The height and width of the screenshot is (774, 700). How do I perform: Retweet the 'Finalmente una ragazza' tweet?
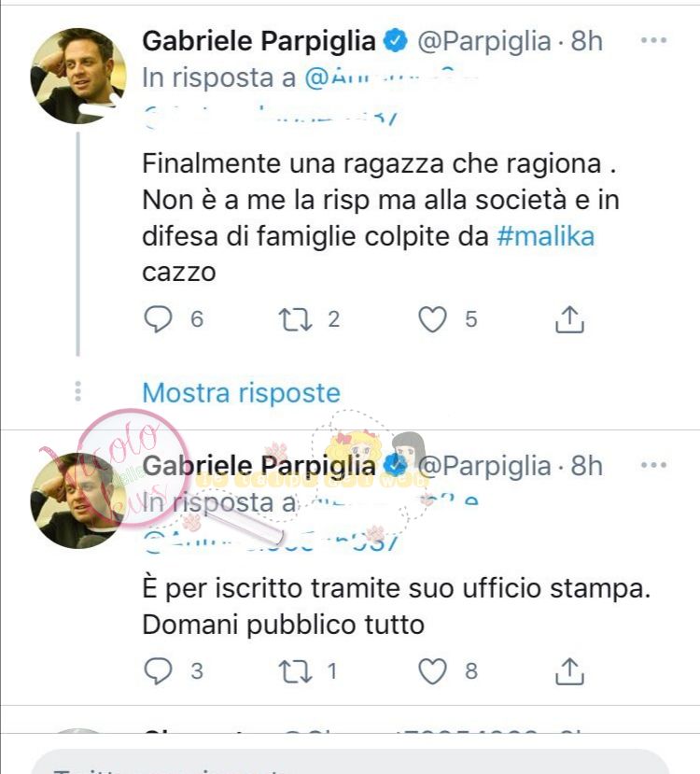(295, 319)
